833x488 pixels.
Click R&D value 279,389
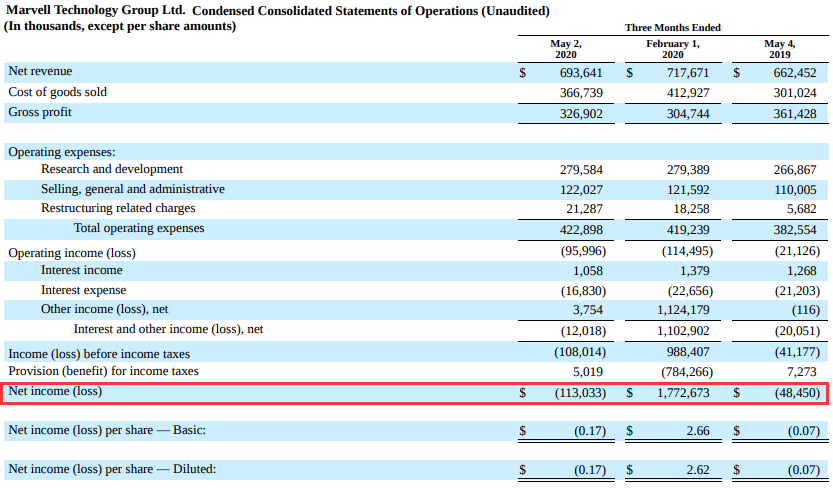pos(688,170)
